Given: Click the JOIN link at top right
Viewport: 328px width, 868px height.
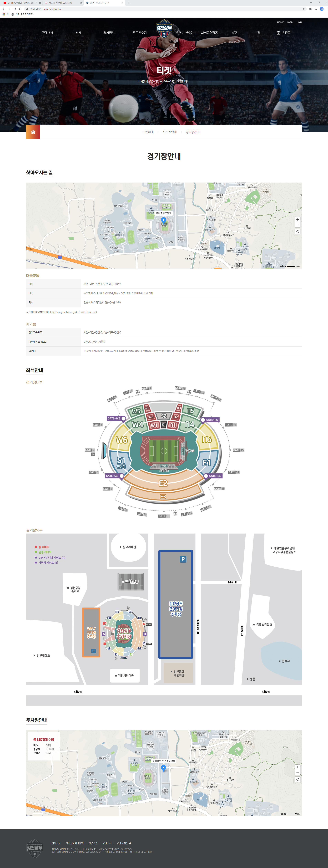Looking at the screenshot, I should [x=299, y=23].
